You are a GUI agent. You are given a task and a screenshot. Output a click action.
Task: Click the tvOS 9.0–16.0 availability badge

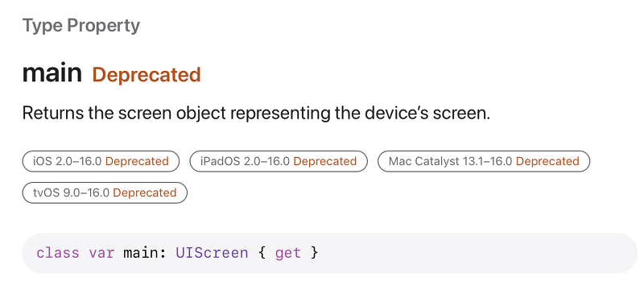105,193
